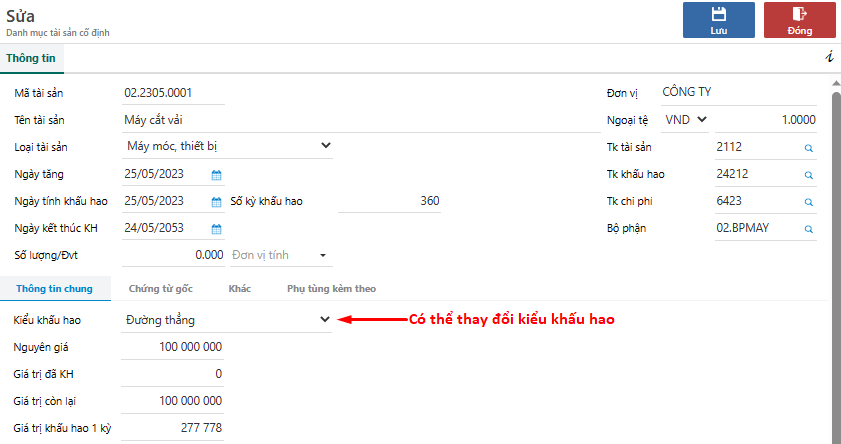
Task: Open calendar picker for Ngày tăng
Action: 216,174
